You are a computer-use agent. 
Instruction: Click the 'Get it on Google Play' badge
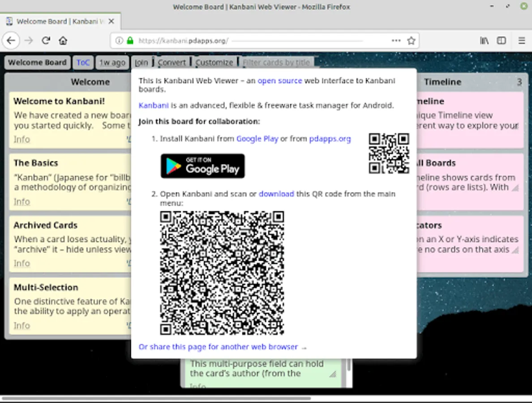pyautogui.click(x=202, y=166)
